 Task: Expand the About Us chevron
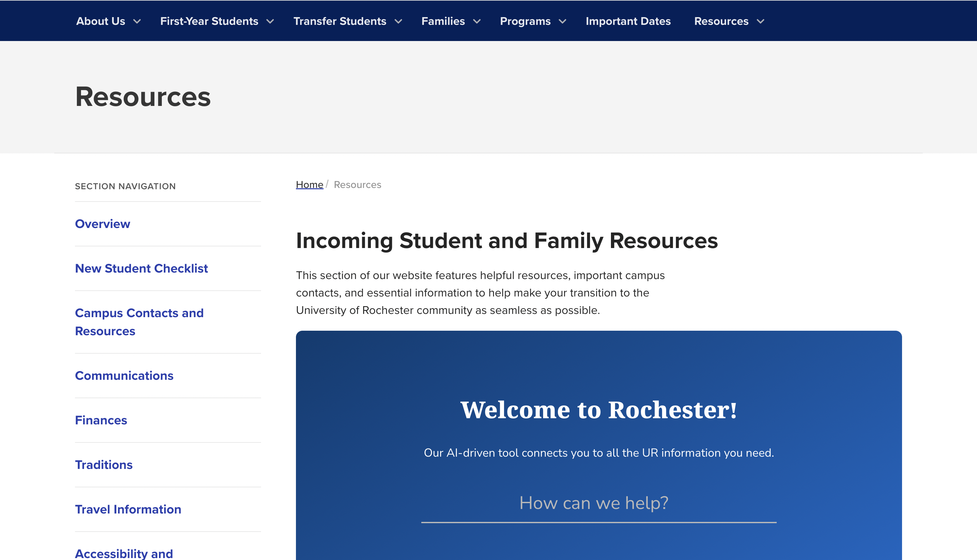(x=137, y=22)
